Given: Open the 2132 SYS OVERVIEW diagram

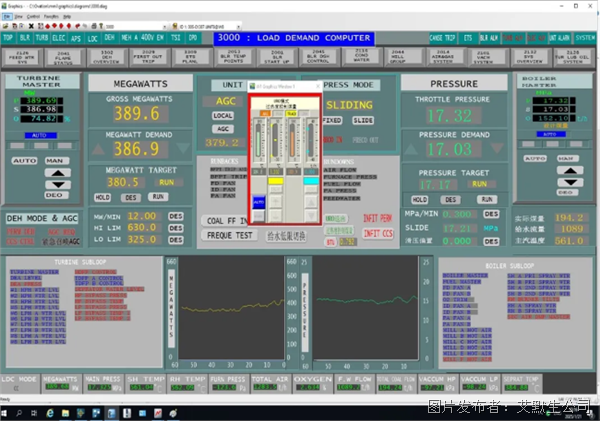Looking at the screenshot, I should 529,57.
